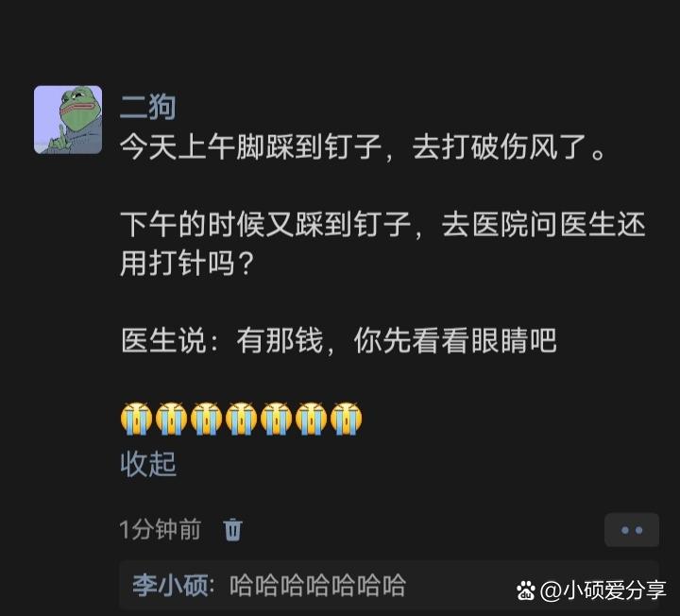This screenshot has height=616, width=680.
Task: Tap the last crying emoji in the row
Action: [346, 419]
